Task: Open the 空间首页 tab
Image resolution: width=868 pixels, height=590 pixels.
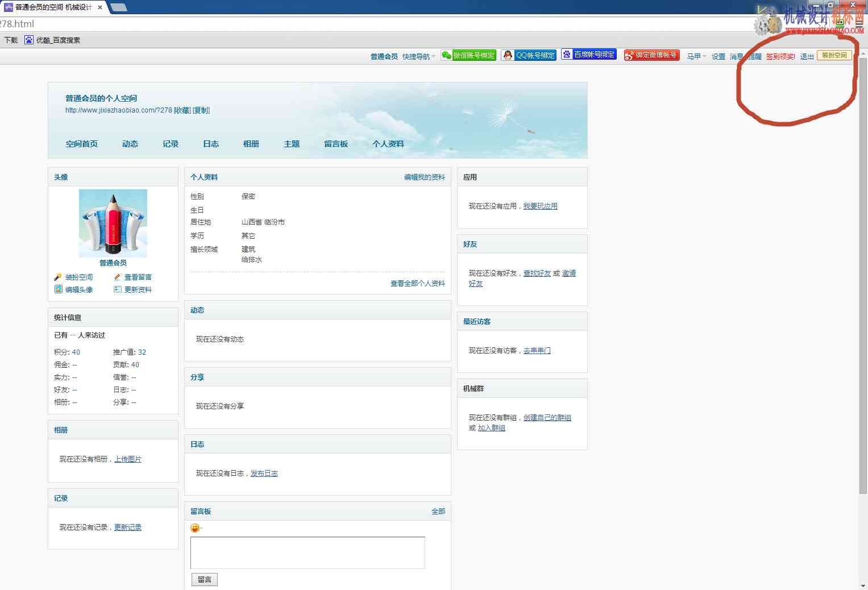Action: pyautogui.click(x=82, y=144)
